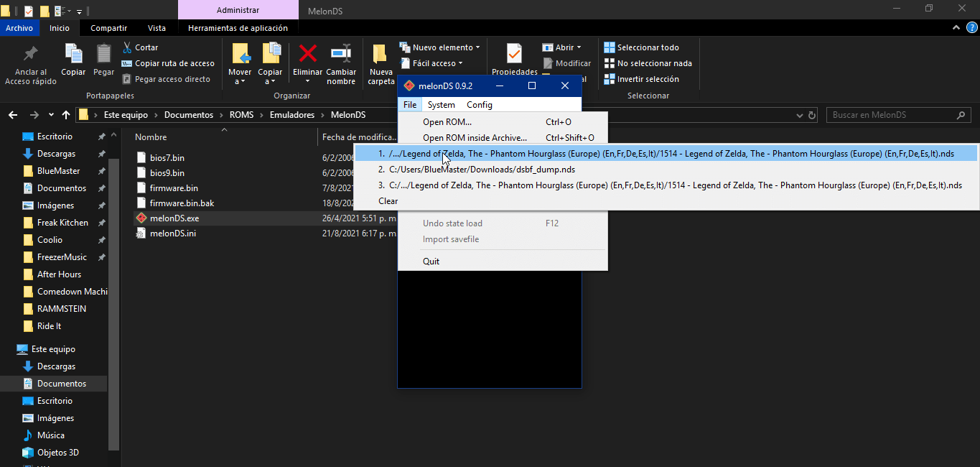Switch to the Vista ribbon tab
This screenshot has width=980, height=467.
(157, 28)
